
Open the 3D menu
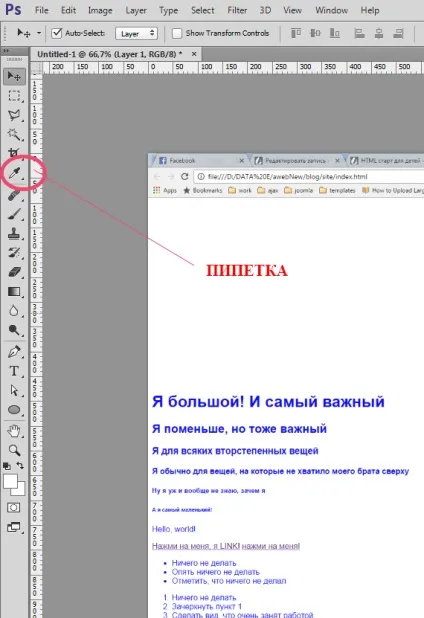pos(265,10)
